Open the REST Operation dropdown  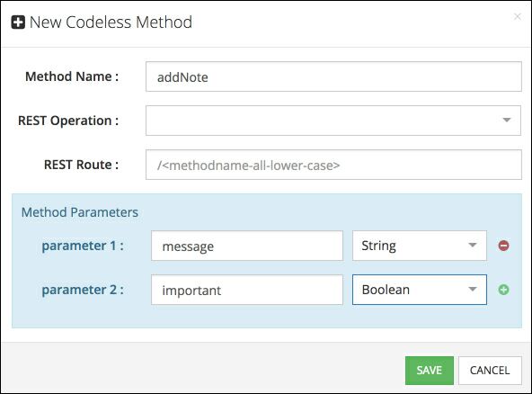pyautogui.click(x=333, y=121)
